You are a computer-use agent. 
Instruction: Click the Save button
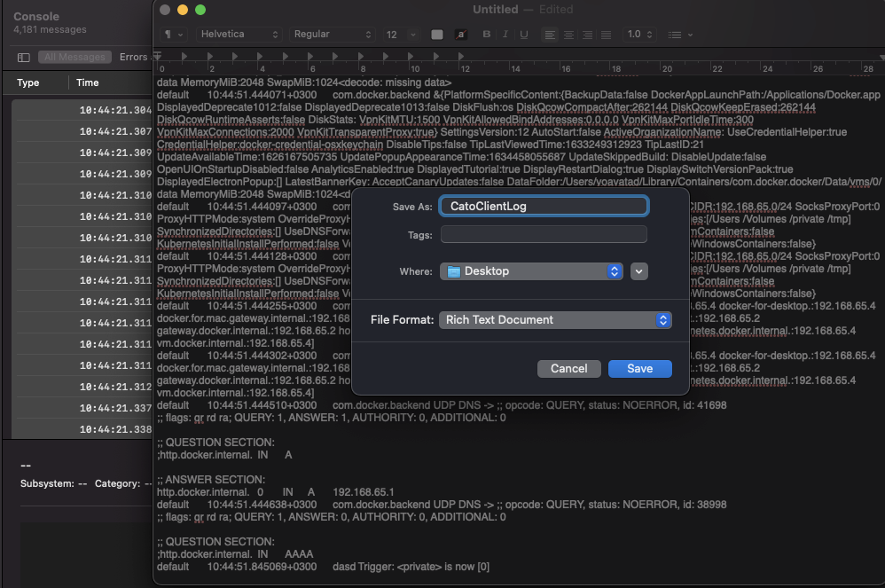tap(639, 369)
